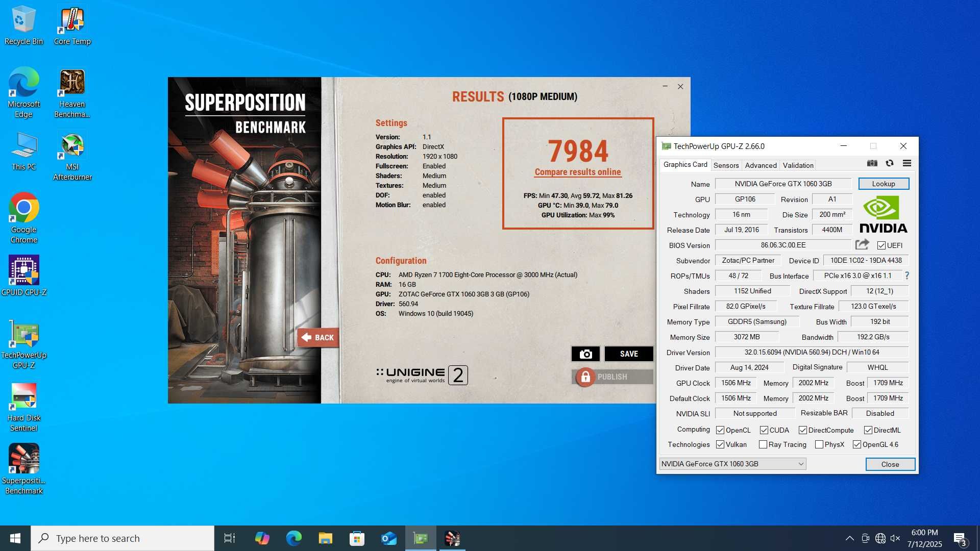Image resolution: width=980 pixels, height=551 pixels.
Task: Take a screenshot with the Superposition camera button
Action: pyautogui.click(x=585, y=354)
